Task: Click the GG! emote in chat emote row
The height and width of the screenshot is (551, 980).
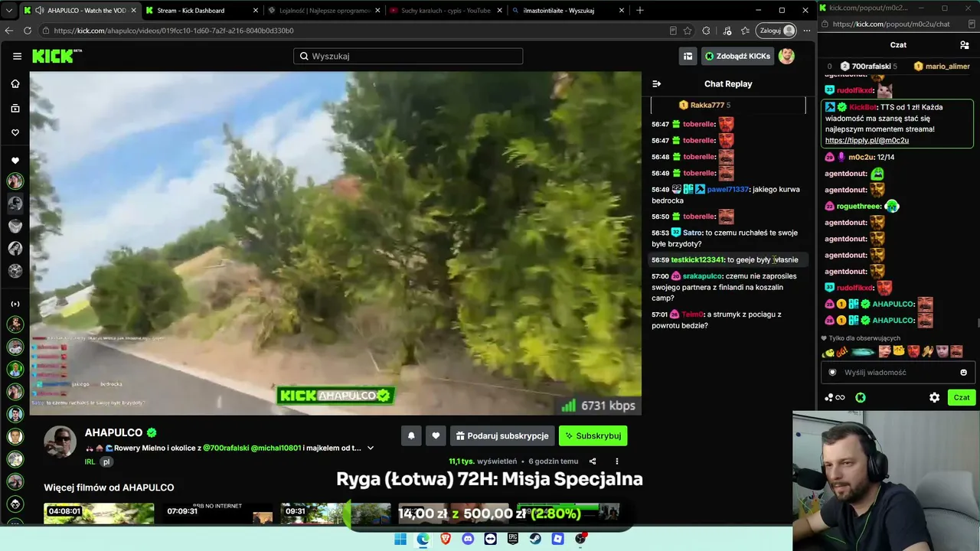Action: (x=841, y=352)
